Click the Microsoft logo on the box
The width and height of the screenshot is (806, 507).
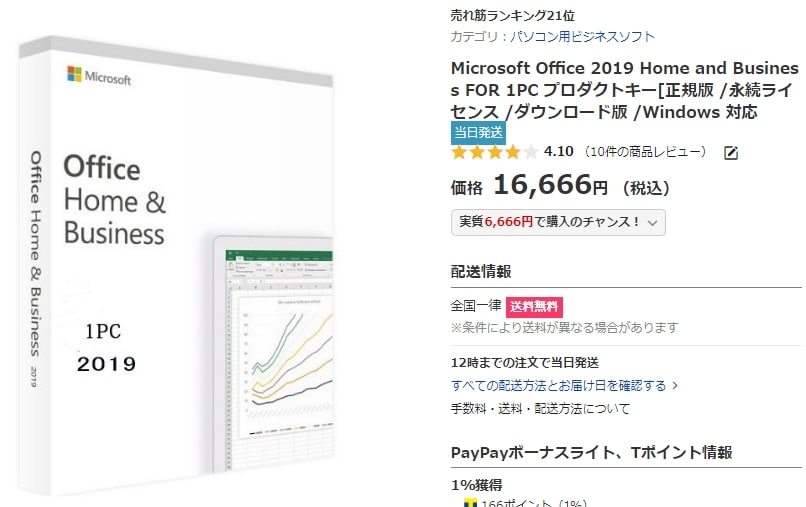click(98, 75)
